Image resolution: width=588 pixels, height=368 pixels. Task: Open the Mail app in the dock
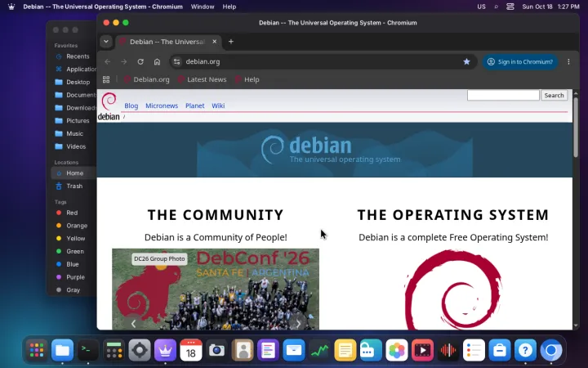(294, 350)
